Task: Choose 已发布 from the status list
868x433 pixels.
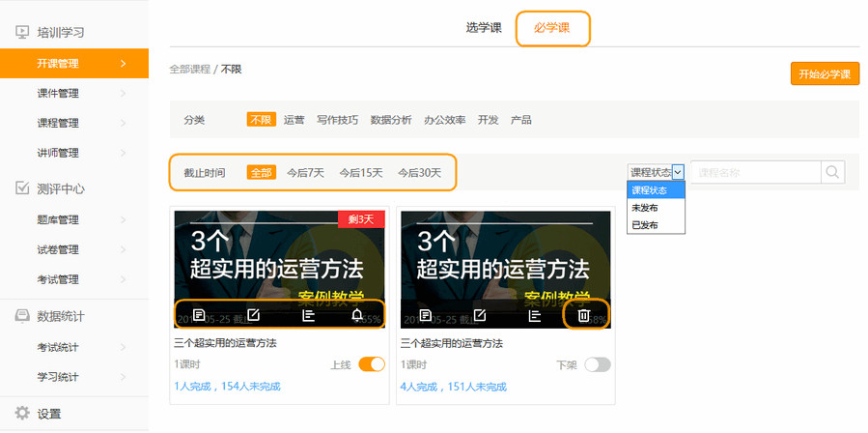Action: tap(645, 225)
